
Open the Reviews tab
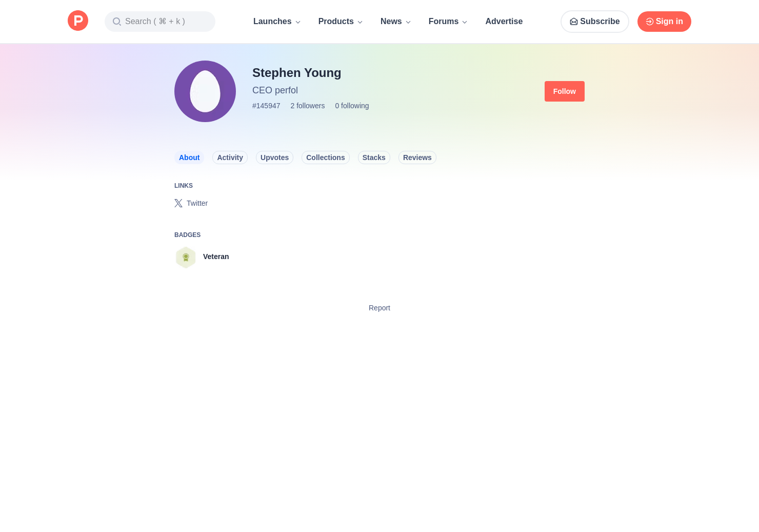(417, 157)
